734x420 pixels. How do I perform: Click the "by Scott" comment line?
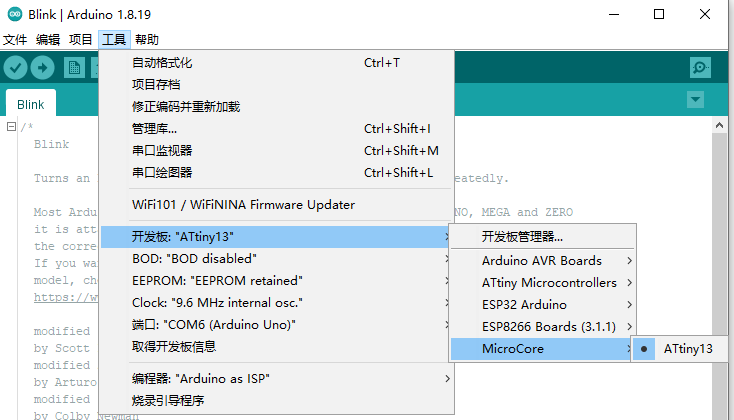click(61, 348)
